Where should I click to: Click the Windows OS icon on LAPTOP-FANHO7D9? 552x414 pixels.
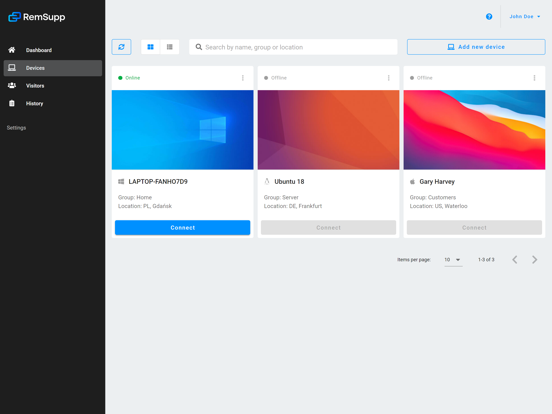pyautogui.click(x=121, y=182)
